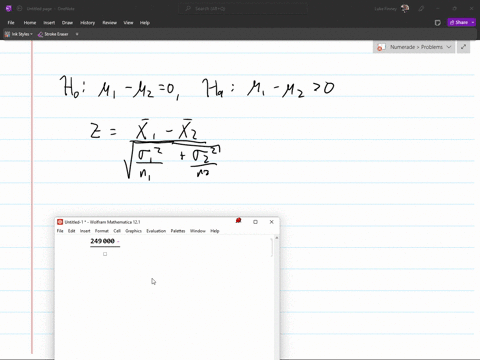Click the empty denominator placeholder box
480x360 pixels.
105,254
